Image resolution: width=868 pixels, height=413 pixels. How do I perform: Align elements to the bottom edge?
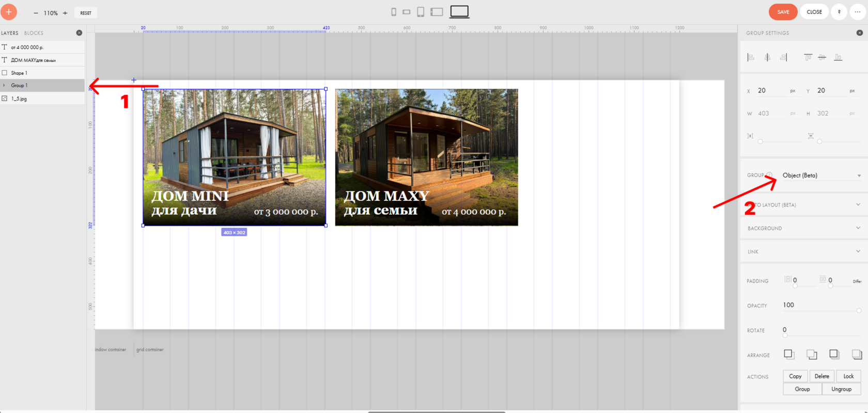pos(838,57)
